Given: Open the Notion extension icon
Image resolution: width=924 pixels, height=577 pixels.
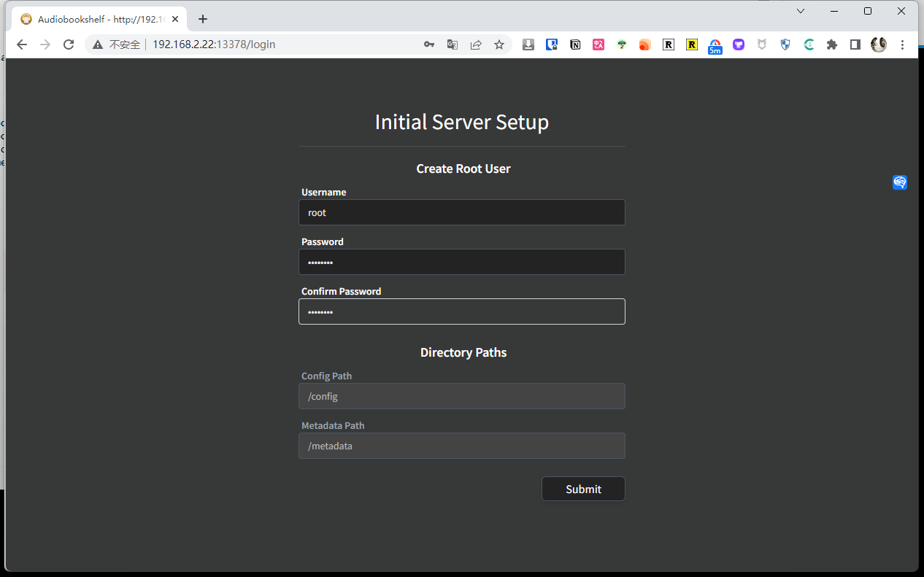Looking at the screenshot, I should pos(575,44).
